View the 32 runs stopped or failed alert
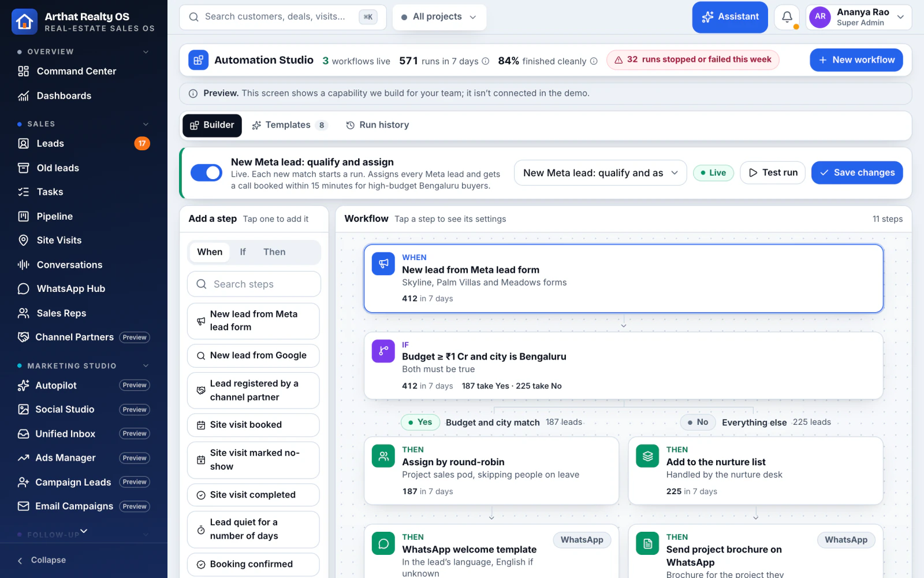The width and height of the screenshot is (924, 578). pos(692,60)
